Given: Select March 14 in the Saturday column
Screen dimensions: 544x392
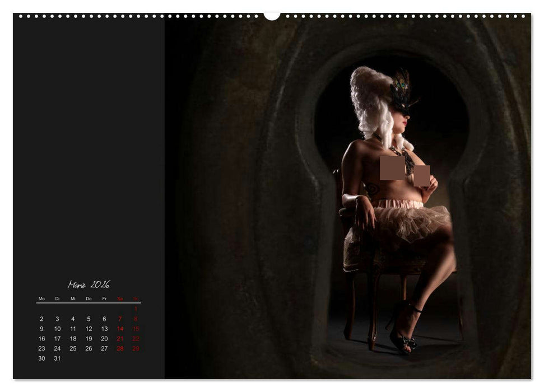Looking at the screenshot, I should 120,329.
